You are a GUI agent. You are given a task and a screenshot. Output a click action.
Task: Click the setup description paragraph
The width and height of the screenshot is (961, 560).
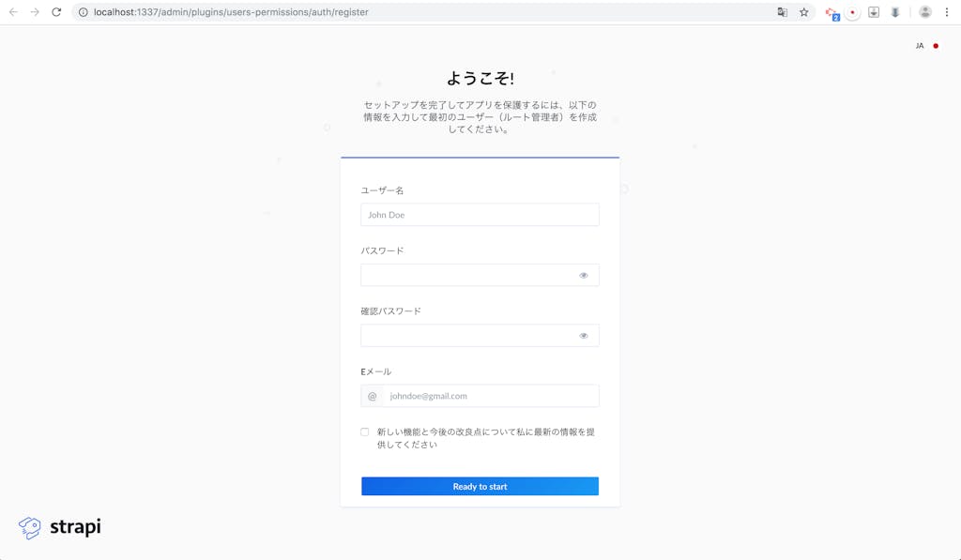480,117
